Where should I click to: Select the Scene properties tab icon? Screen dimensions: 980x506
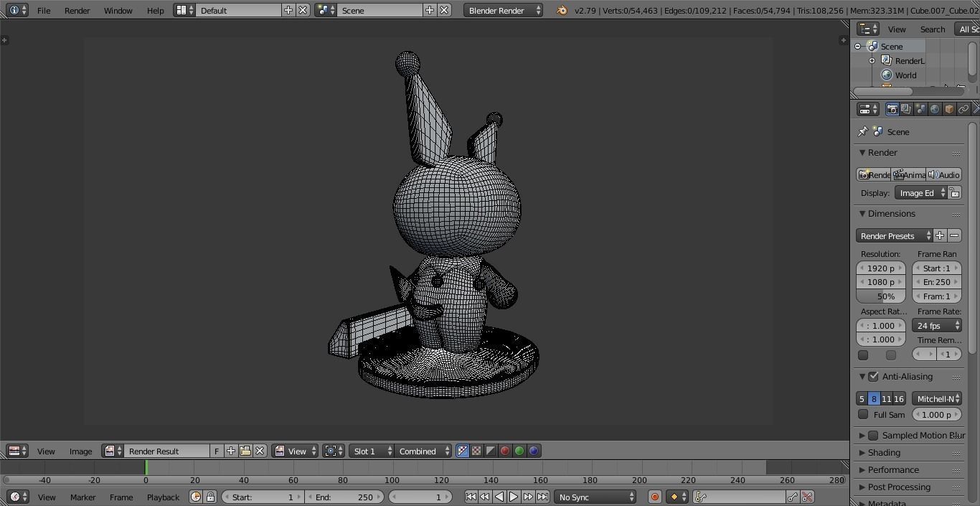(920, 109)
